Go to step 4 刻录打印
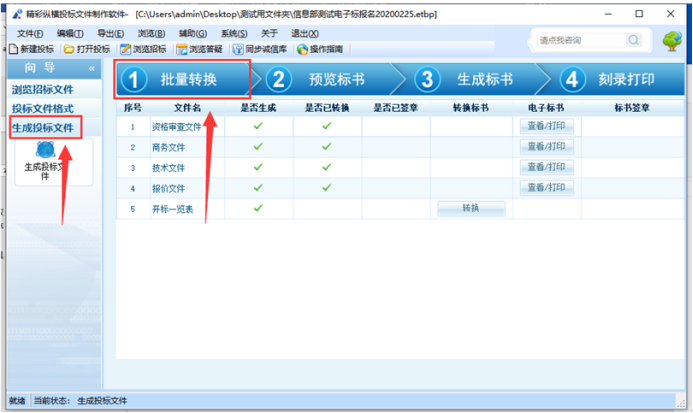The image size is (693, 413). [x=617, y=80]
